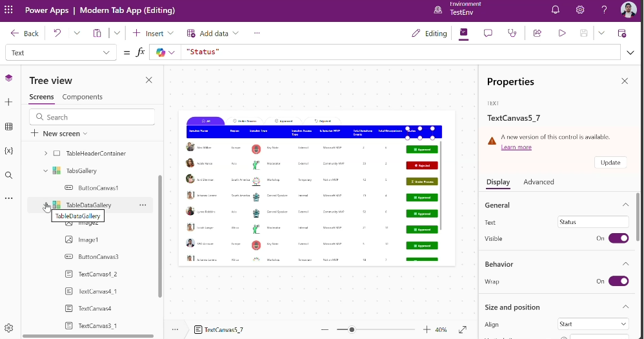This screenshot has width=644, height=339.
Task: Click the Learn more link
Action: [x=516, y=147]
